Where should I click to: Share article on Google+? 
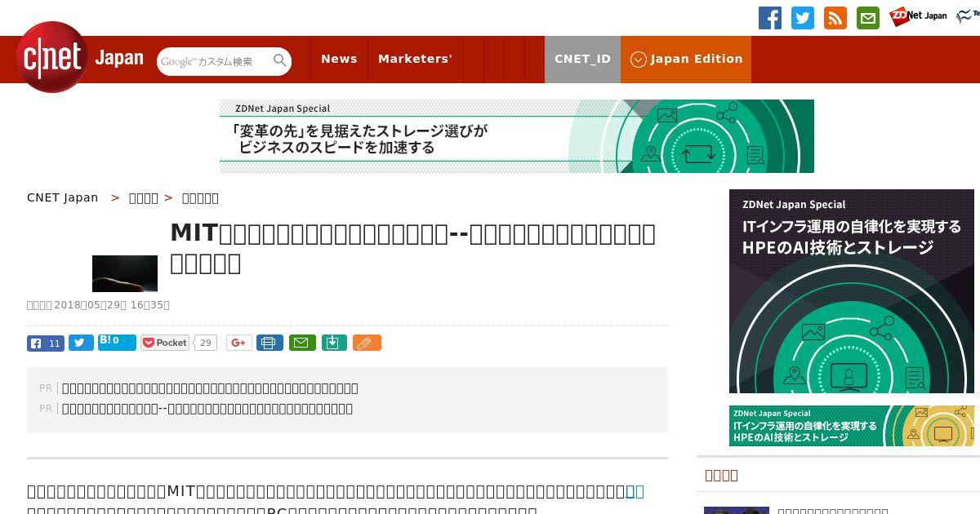239,343
